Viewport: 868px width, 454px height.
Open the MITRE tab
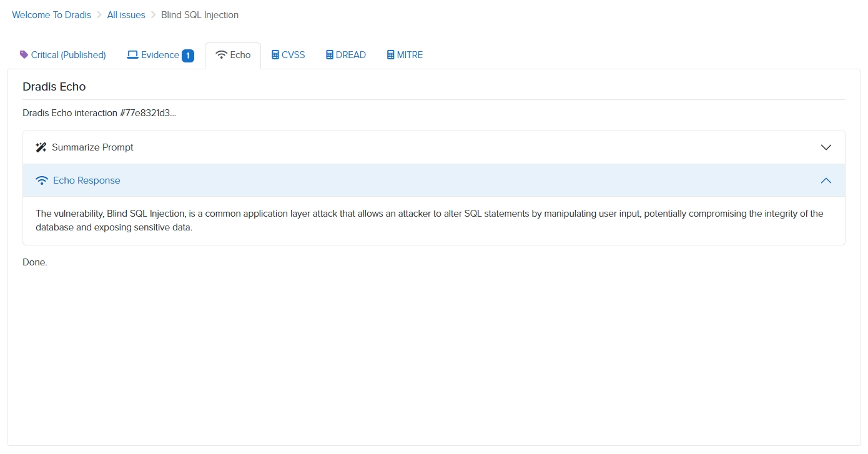pos(405,55)
